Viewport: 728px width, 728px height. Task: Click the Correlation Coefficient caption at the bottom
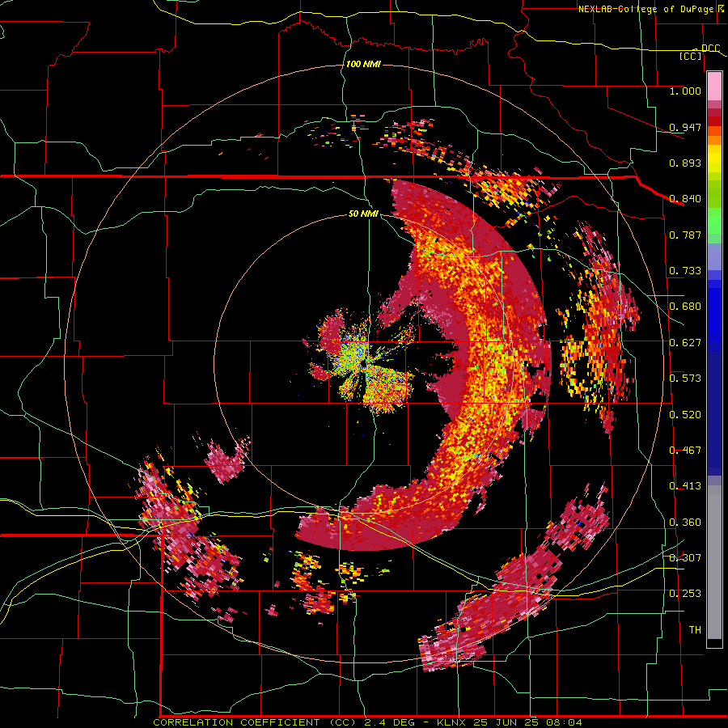367,722
